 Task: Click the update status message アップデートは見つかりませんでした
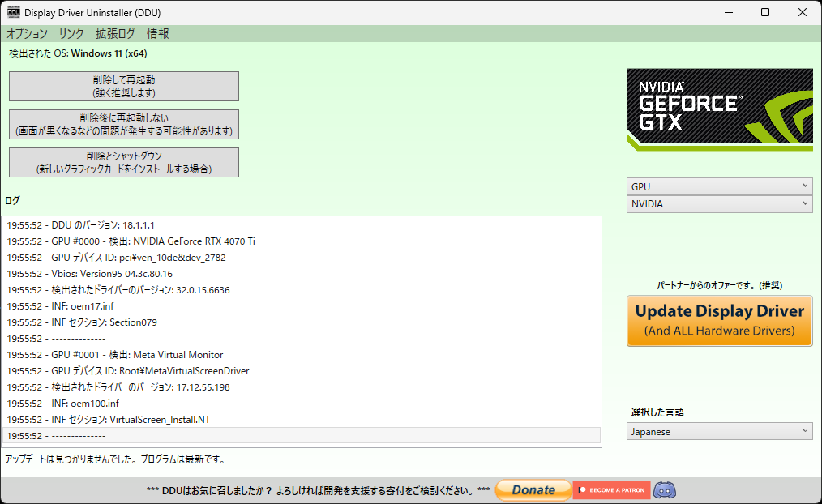116,459
